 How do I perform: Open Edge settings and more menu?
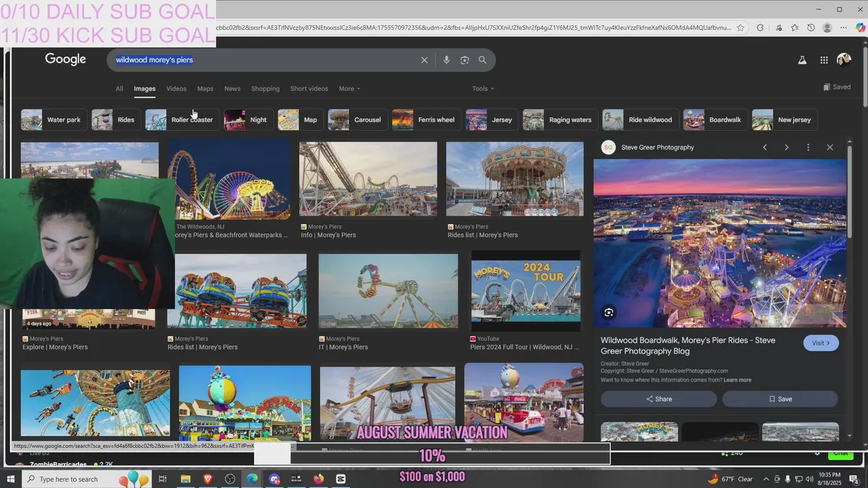point(844,28)
